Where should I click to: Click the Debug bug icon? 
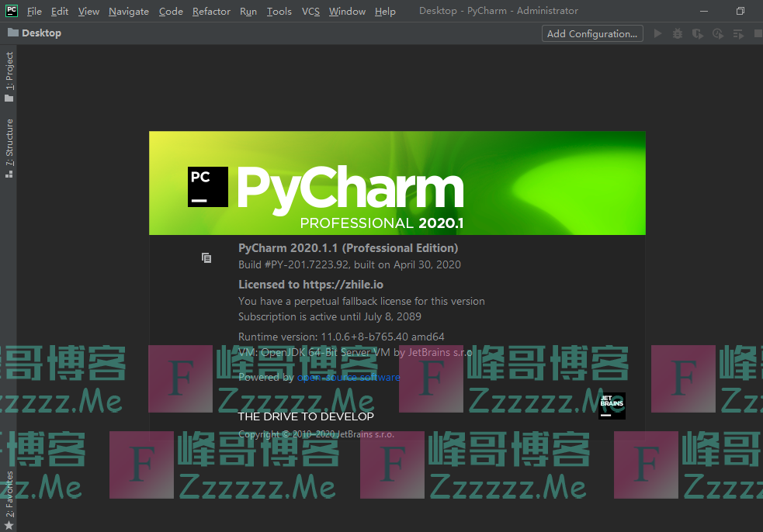(678, 33)
